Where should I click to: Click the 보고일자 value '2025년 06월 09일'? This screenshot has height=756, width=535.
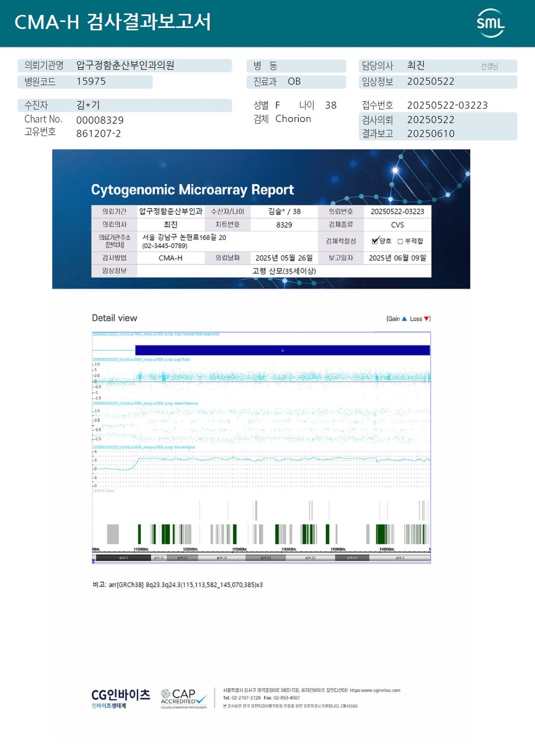click(397, 258)
